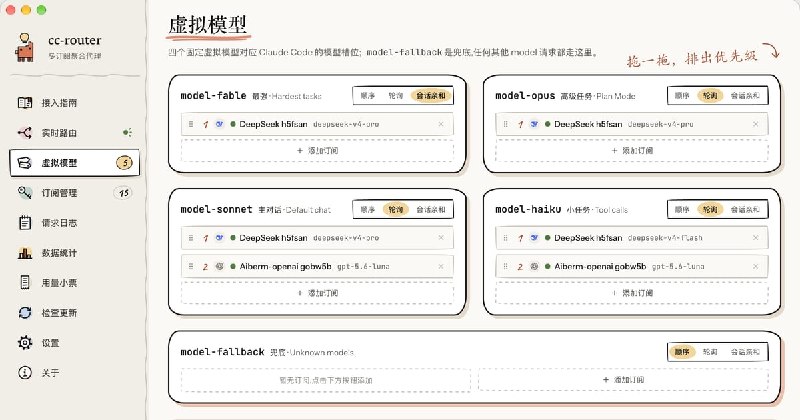Open 请求日志 via its clipboard icon
The image size is (800, 420).
tap(25, 223)
